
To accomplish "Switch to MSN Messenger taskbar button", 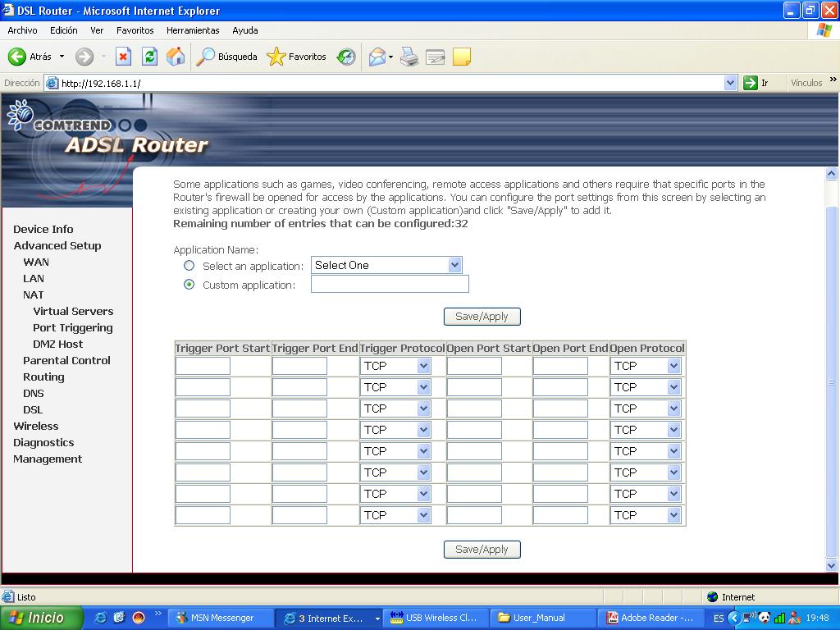I will (x=221, y=618).
